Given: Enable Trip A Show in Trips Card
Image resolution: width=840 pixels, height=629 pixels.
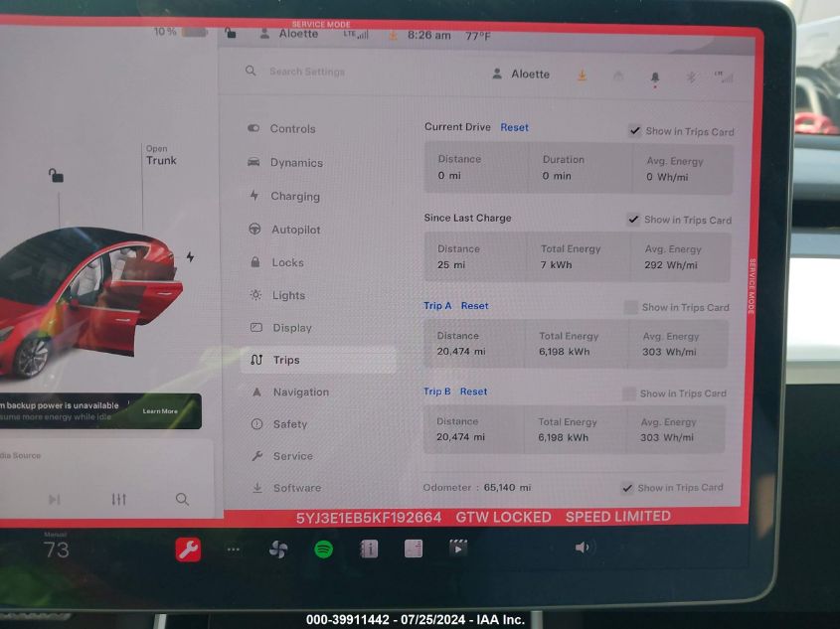Looking at the screenshot, I should pos(630,307).
